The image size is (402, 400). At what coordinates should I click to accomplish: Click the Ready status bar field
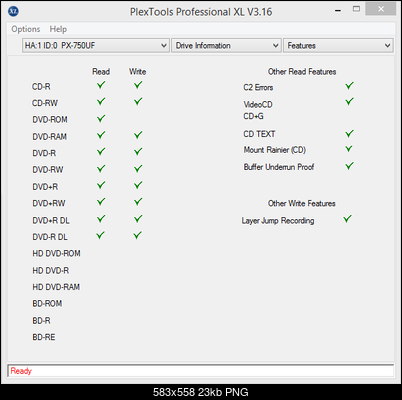click(x=200, y=371)
